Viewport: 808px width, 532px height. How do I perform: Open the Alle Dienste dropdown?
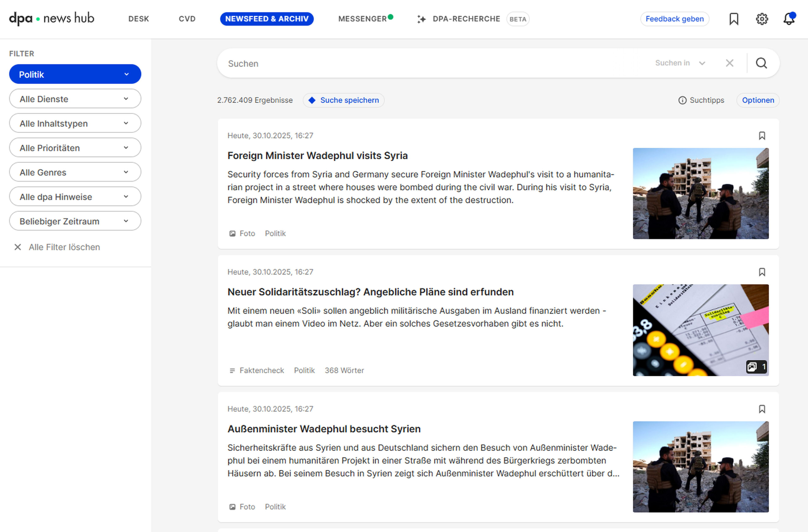tap(75, 99)
